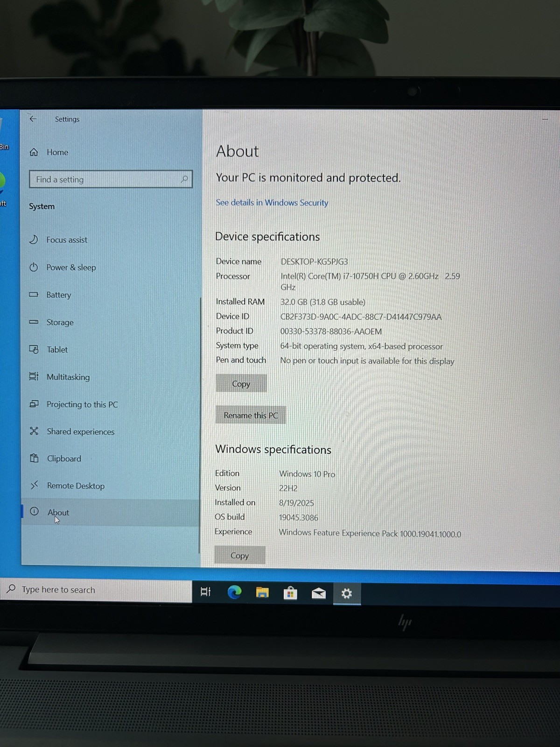Click the edition value Windows 10 Pro

coord(307,474)
